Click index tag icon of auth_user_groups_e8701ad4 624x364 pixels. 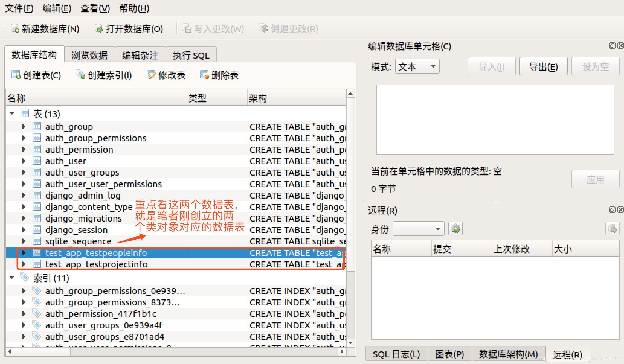coord(37,336)
